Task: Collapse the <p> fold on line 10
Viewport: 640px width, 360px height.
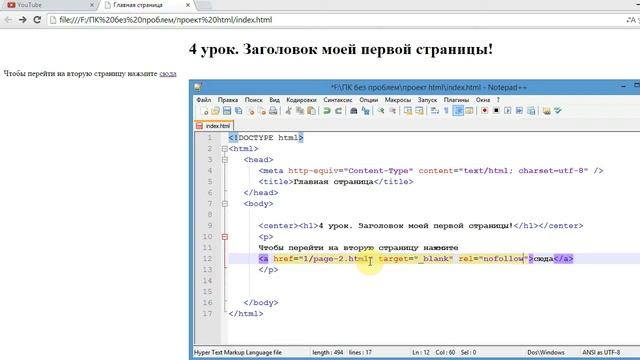Action: [x=224, y=237]
